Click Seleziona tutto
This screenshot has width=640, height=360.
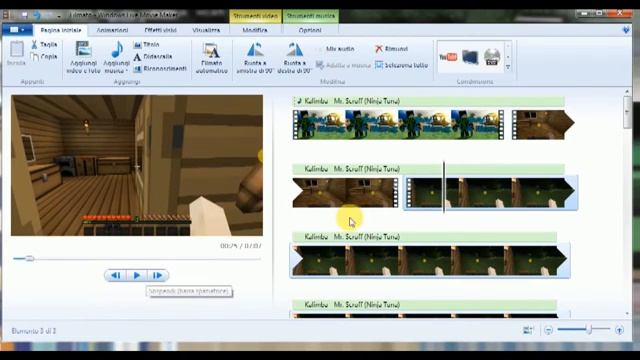pyautogui.click(x=401, y=65)
